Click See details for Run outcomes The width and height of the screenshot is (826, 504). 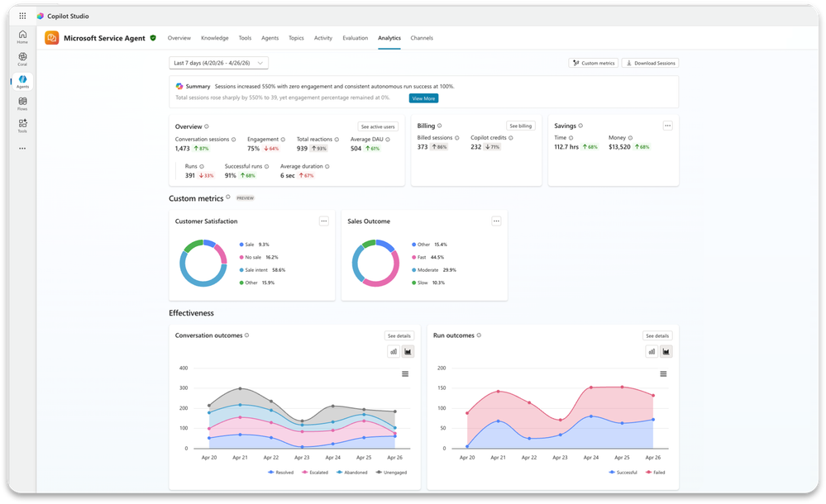[657, 335]
